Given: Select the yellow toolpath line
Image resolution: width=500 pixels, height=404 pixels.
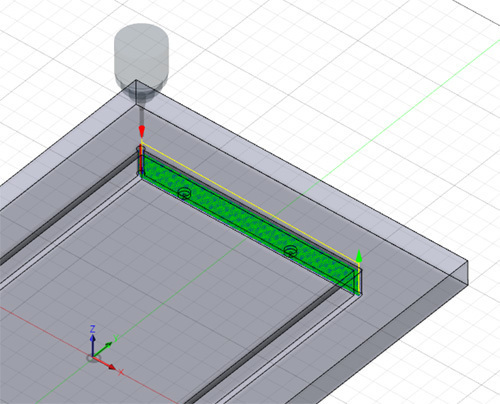Looking at the screenshot, I should click(250, 203).
